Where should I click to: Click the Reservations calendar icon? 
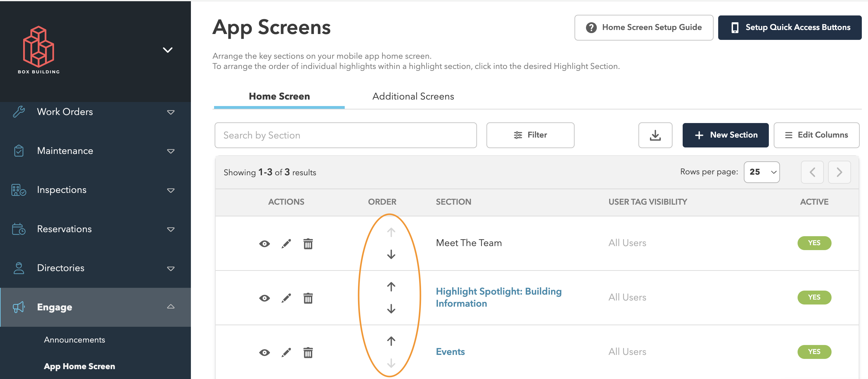(19, 229)
